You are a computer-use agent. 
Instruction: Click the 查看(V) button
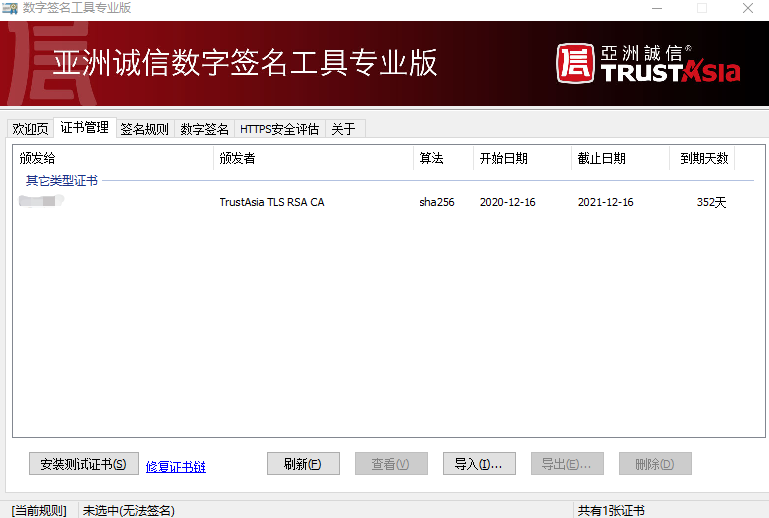pos(391,464)
